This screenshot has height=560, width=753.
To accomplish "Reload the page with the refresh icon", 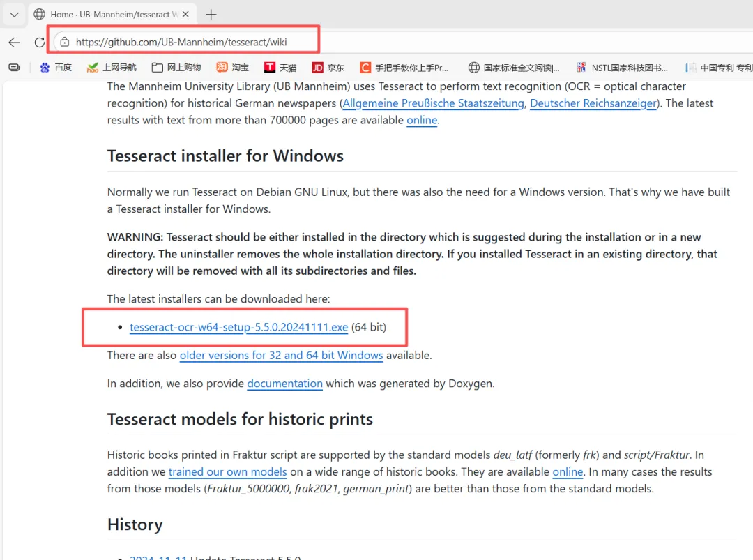I will 40,43.
